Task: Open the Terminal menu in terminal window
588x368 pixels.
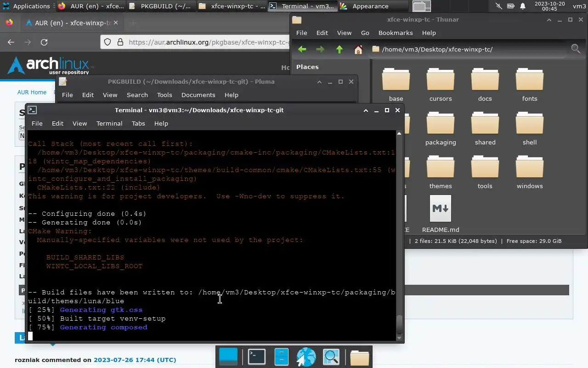Action: [109, 123]
